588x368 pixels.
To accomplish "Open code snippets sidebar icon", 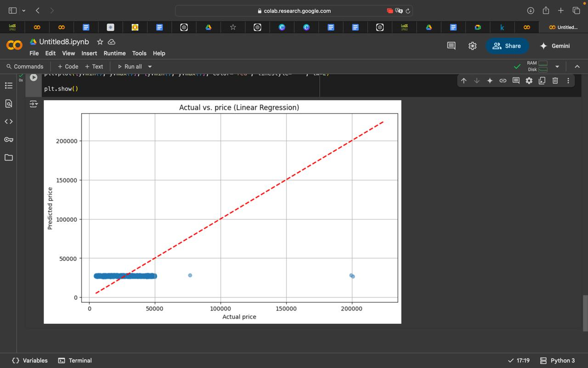I will coord(8,121).
